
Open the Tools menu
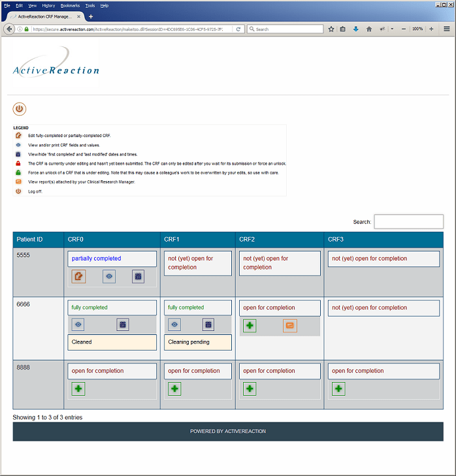[x=90, y=5]
